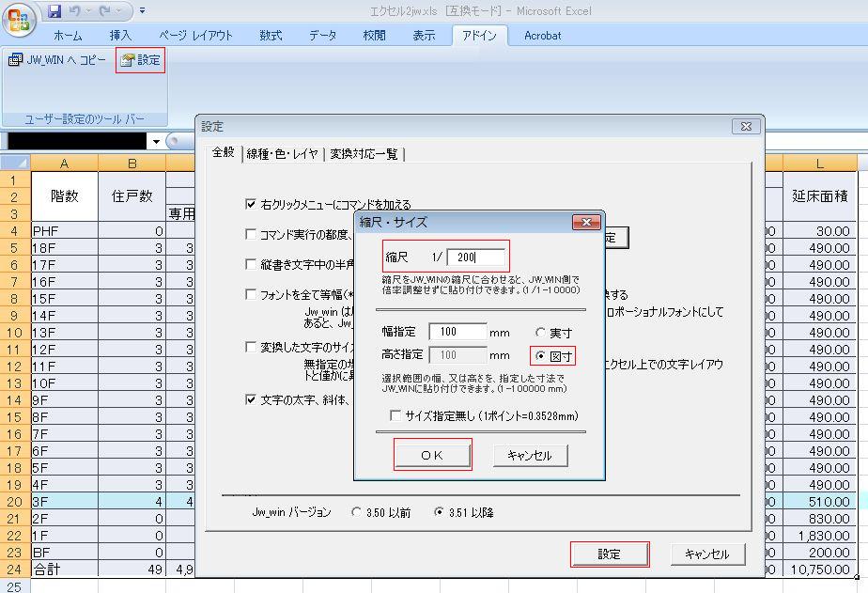Enable the サイズ指定無し checkbox
The height and width of the screenshot is (593, 868).
pyautogui.click(x=395, y=415)
